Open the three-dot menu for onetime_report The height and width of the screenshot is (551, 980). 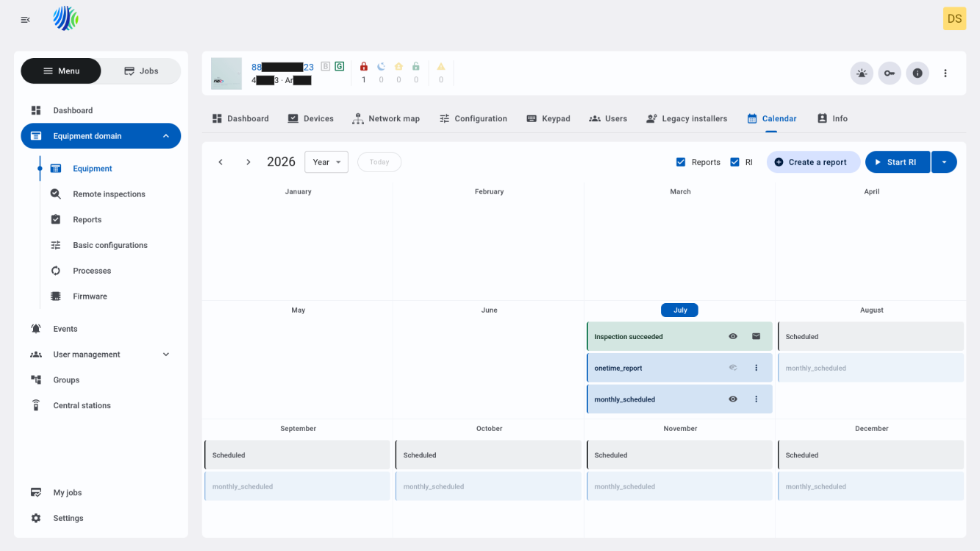click(756, 368)
